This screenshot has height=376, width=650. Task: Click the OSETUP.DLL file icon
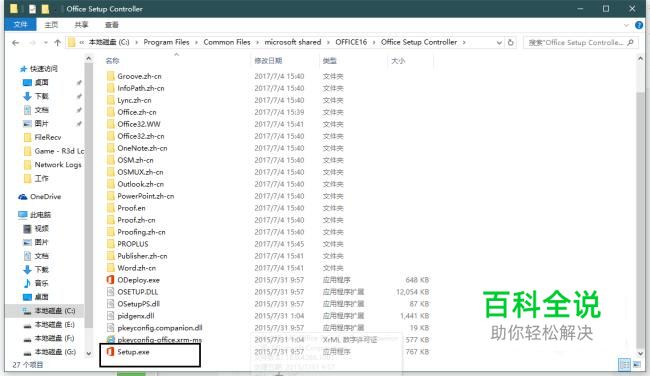(x=110, y=292)
